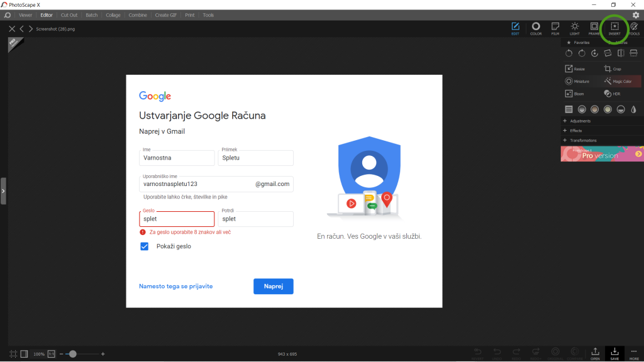The image size is (644, 362).
Task: Save the image with the SAVE button
Action: click(x=614, y=353)
